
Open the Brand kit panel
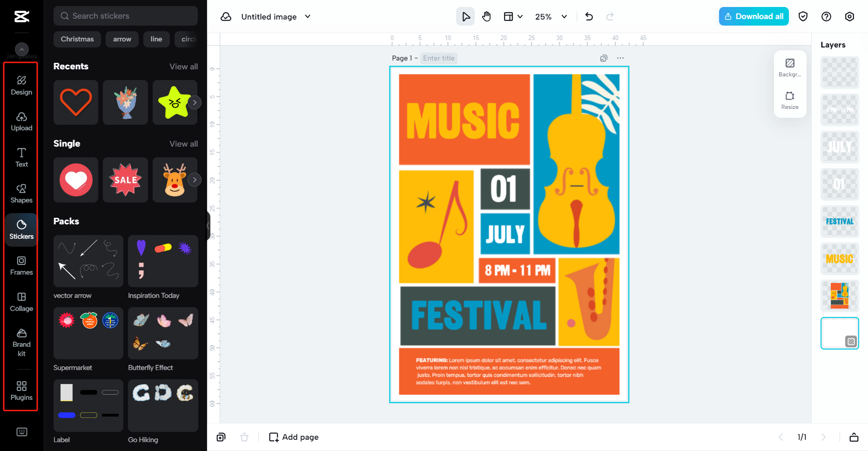point(21,343)
